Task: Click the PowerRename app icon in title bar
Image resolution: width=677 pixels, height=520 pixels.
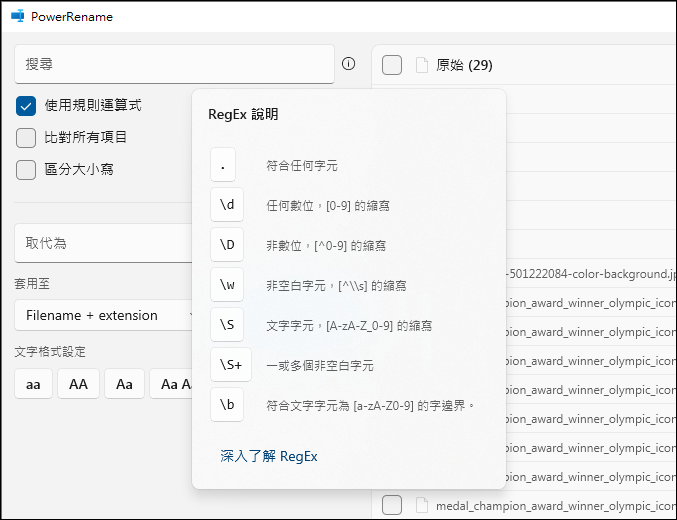Action: [18, 16]
